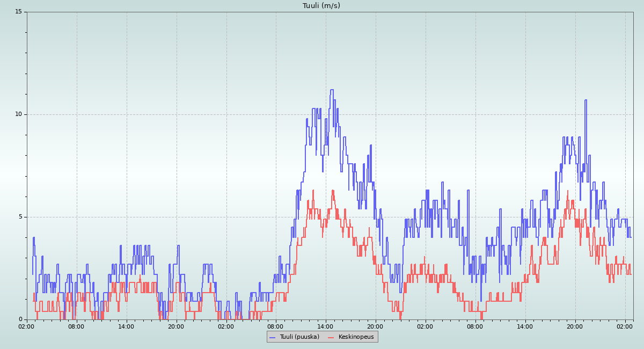Click the narrow blue spike near 10.7 m/s
The width and height of the screenshot is (644, 349).
coord(586,100)
